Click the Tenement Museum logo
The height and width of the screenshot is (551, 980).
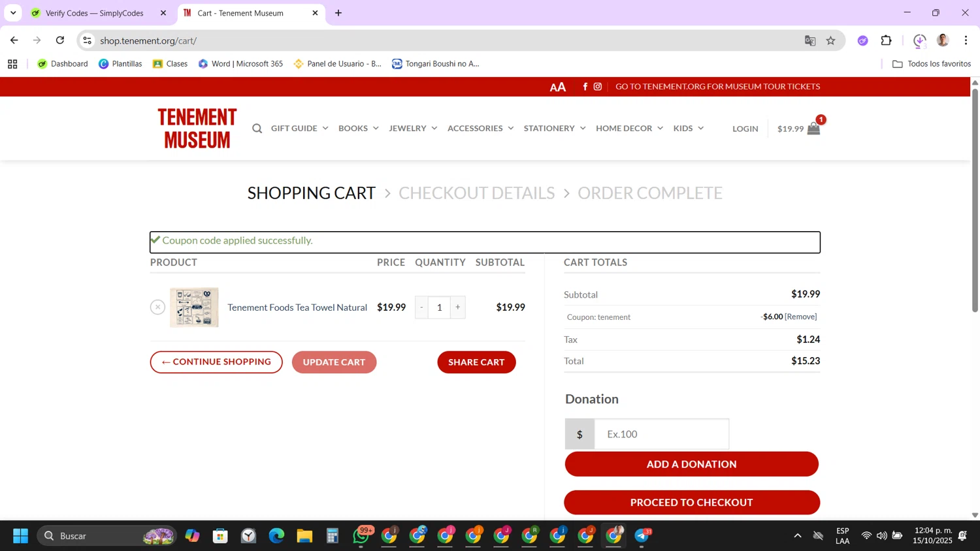(x=197, y=128)
